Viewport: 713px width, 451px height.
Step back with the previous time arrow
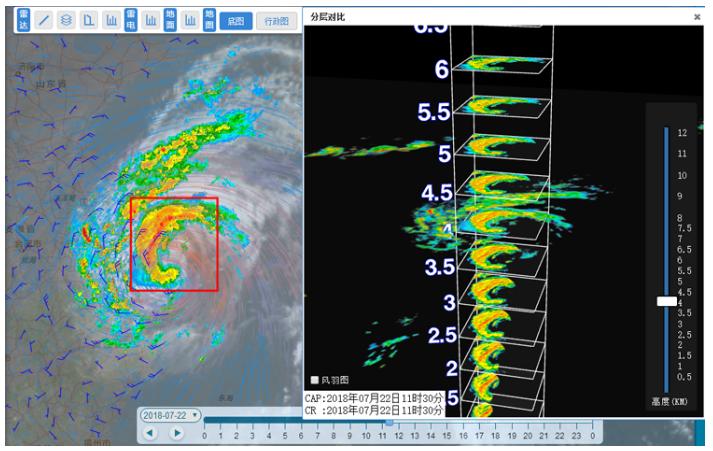point(150,433)
